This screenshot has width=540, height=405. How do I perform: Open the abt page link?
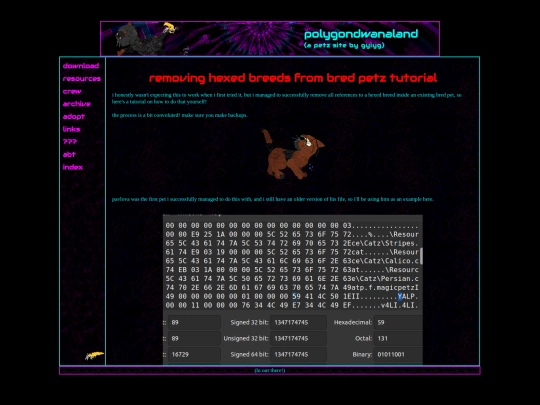pyautogui.click(x=69, y=154)
